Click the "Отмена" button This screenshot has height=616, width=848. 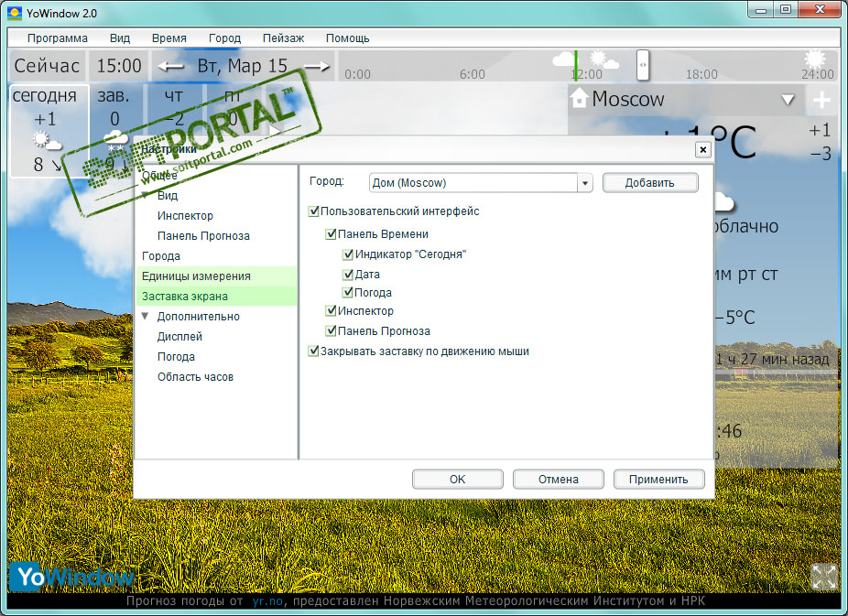click(558, 480)
